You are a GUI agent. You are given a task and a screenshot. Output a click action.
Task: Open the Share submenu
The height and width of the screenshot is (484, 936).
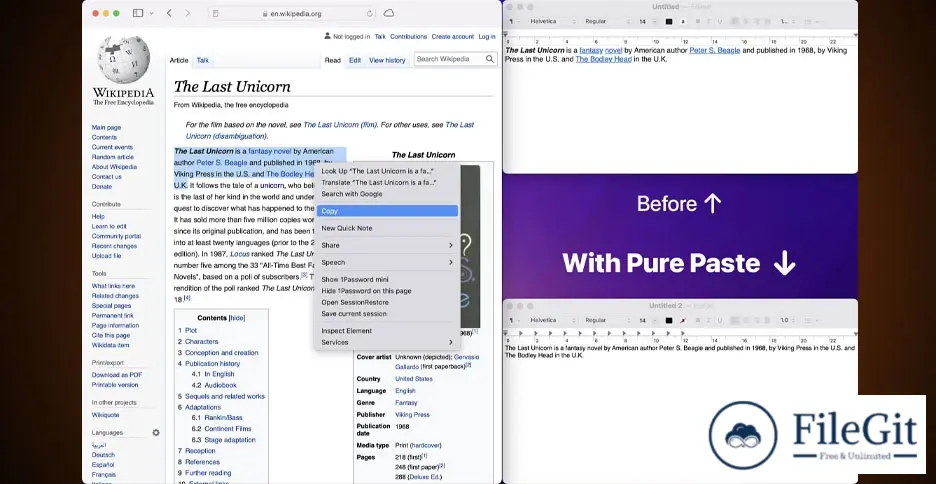(387, 245)
